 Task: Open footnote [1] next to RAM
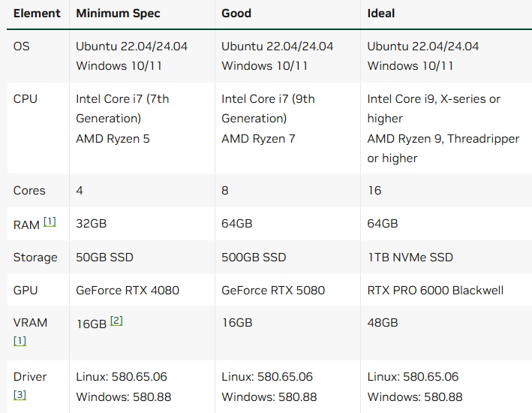(x=50, y=222)
